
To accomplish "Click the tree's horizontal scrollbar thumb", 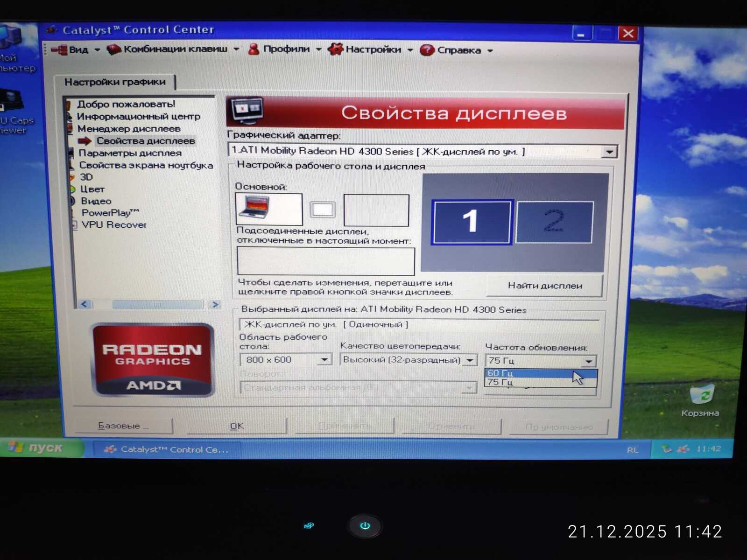I will point(157,305).
